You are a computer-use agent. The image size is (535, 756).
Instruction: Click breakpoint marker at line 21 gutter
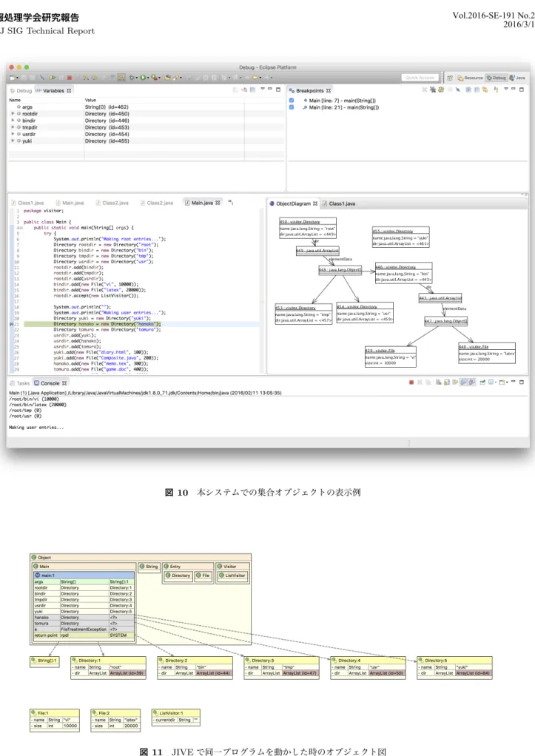pyautogui.click(x=12, y=324)
